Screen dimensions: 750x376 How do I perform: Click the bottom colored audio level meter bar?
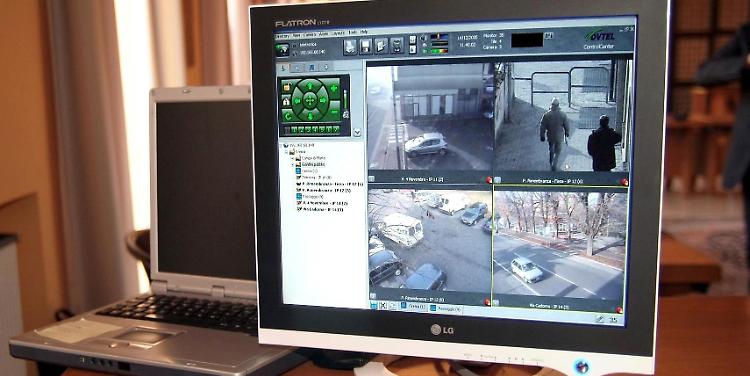[x=439, y=51]
